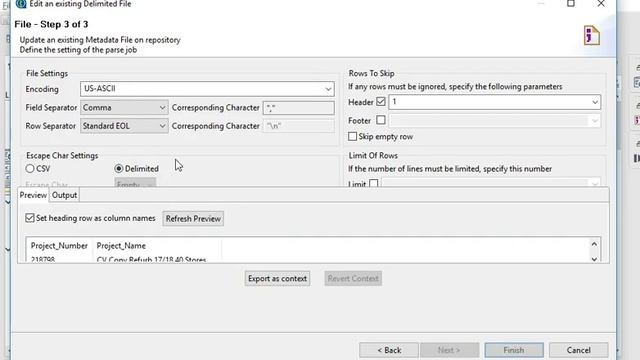Click the Project_Number column header

[x=59, y=246]
